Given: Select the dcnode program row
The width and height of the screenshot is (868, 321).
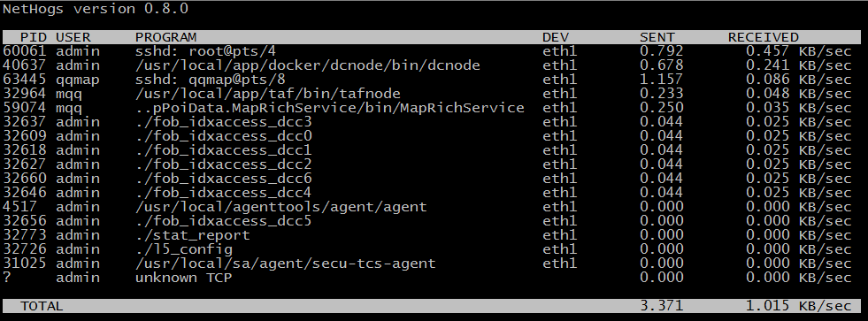Looking at the screenshot, I should (x=427, y=65).
